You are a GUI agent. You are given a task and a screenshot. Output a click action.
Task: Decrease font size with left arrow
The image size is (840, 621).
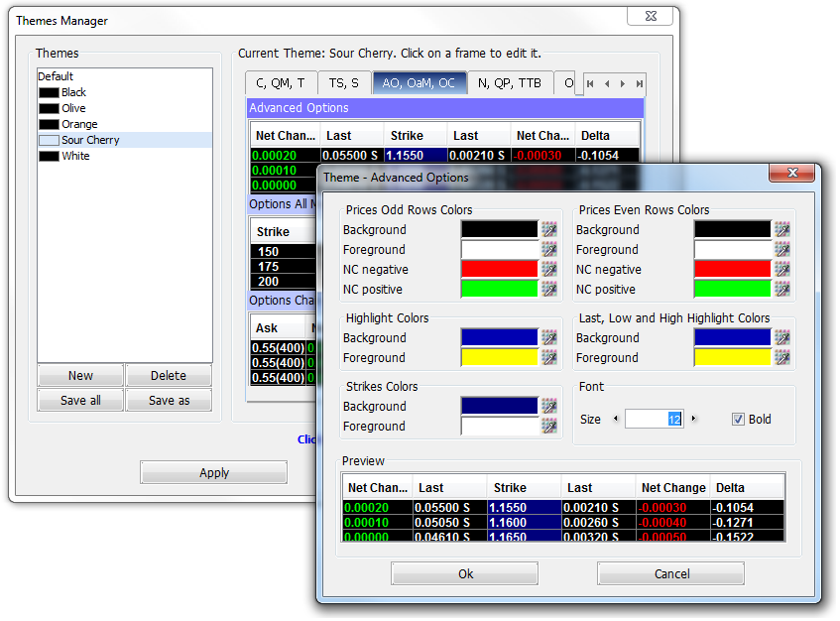point(616,419)
